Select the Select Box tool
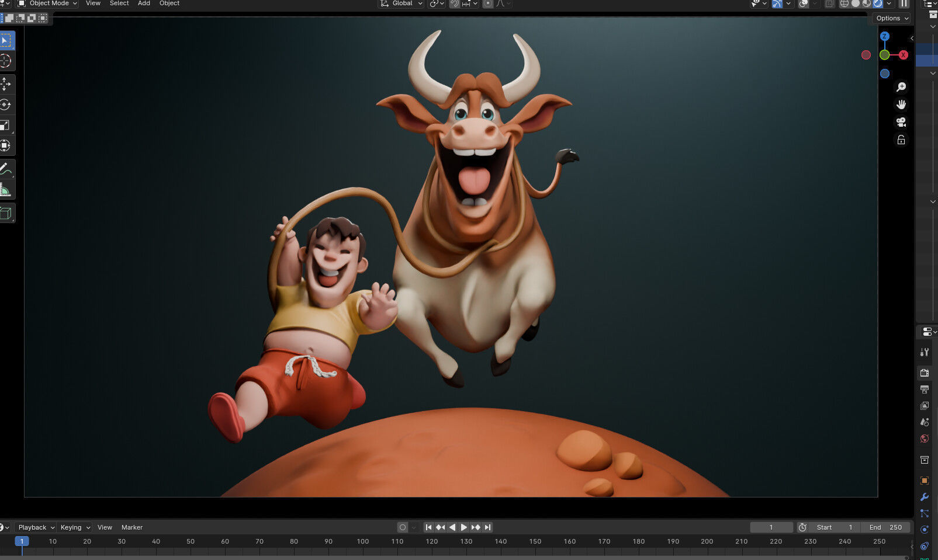The height and width of the screenshot is (560, 938). pos(6,40)
